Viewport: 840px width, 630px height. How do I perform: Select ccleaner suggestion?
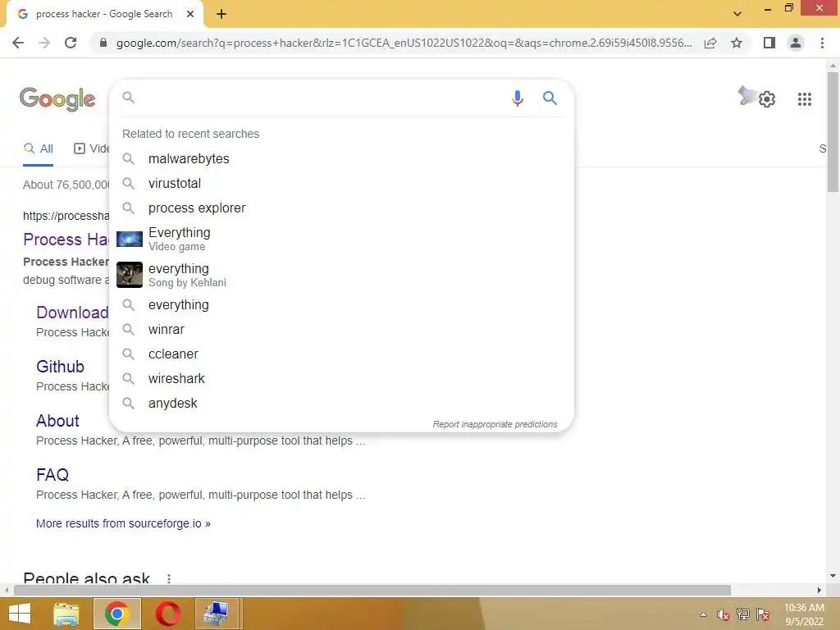341,354
